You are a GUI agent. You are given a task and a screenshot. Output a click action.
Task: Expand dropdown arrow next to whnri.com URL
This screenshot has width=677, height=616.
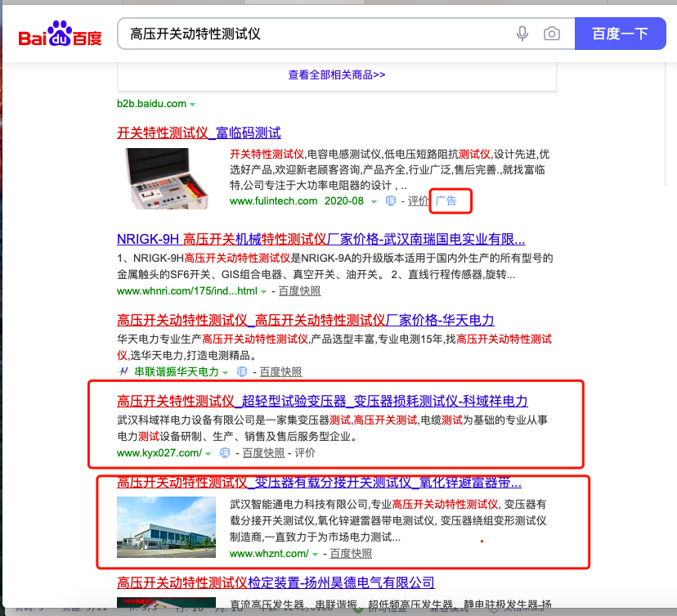(x=264, y=292)
